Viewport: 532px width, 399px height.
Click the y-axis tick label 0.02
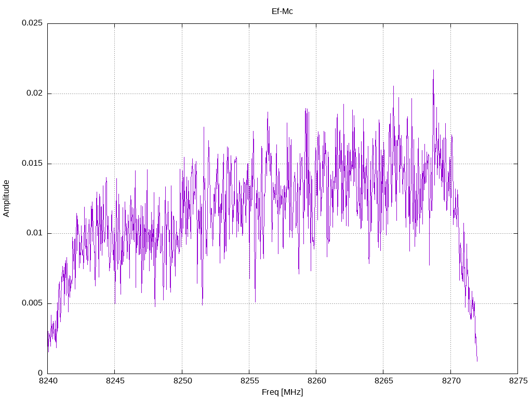[35, 94]
